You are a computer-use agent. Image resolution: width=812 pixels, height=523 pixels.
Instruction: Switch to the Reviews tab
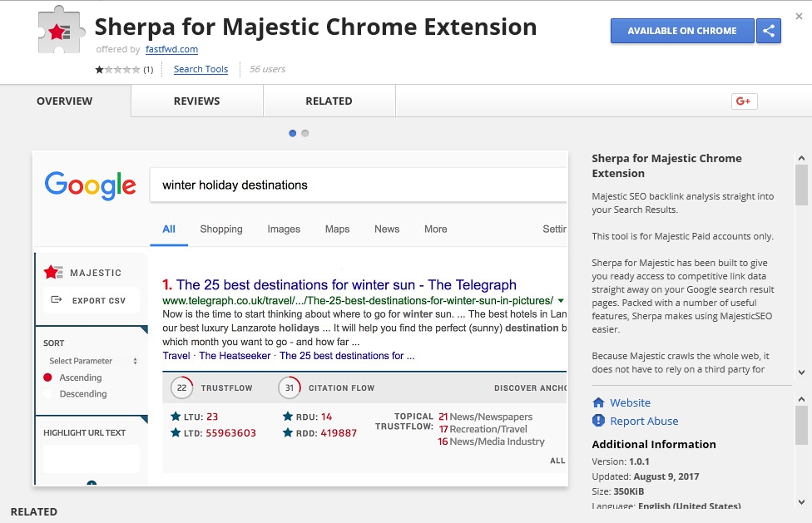pos(197,101)
